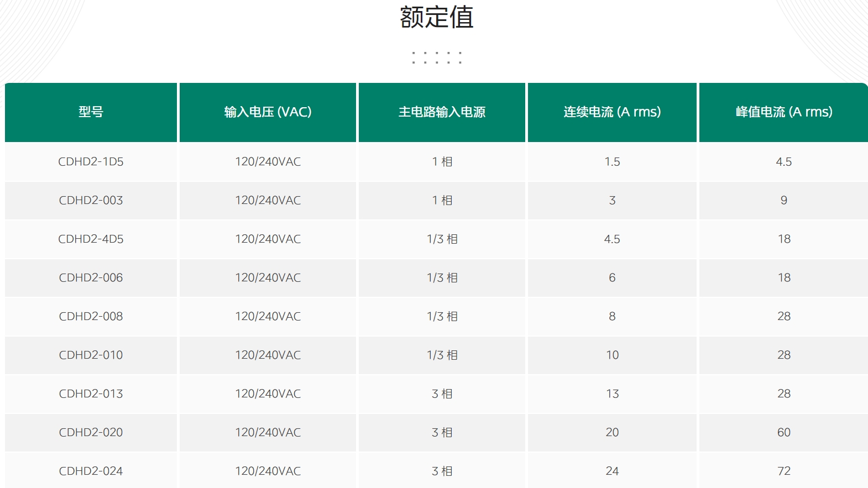868x488 pixels.
Task: Click 120/240VAC in CDHD2-020 row
Action: point(268,433)
